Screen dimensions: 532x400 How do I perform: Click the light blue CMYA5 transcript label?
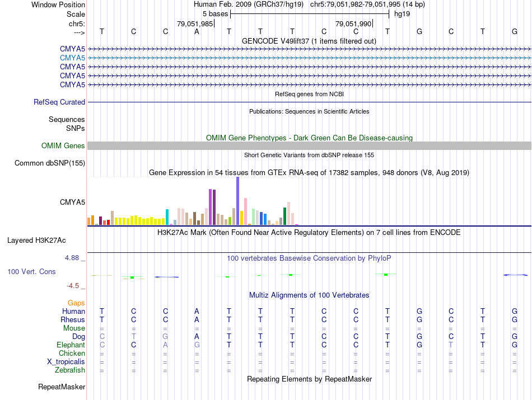[x=72, y=58]
